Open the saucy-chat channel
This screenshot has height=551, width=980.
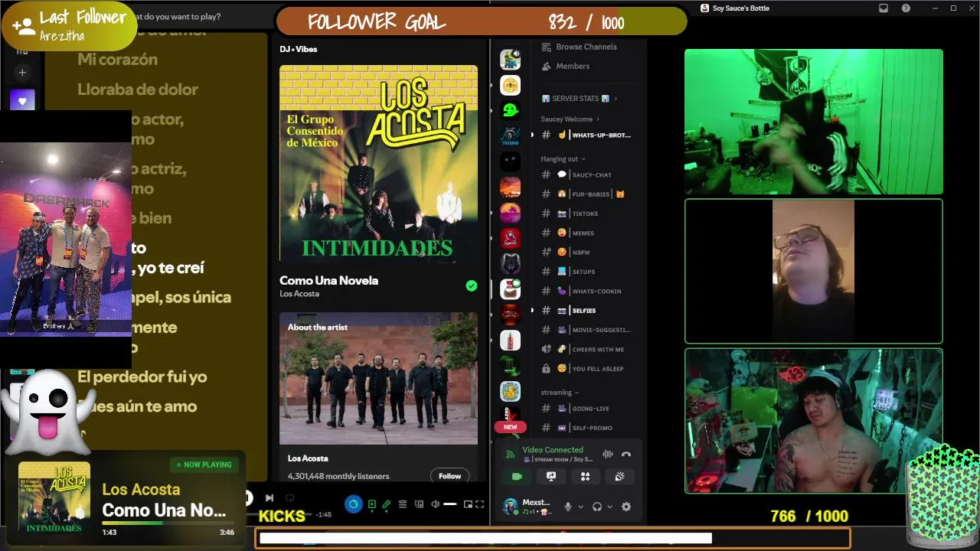[587, 174]
